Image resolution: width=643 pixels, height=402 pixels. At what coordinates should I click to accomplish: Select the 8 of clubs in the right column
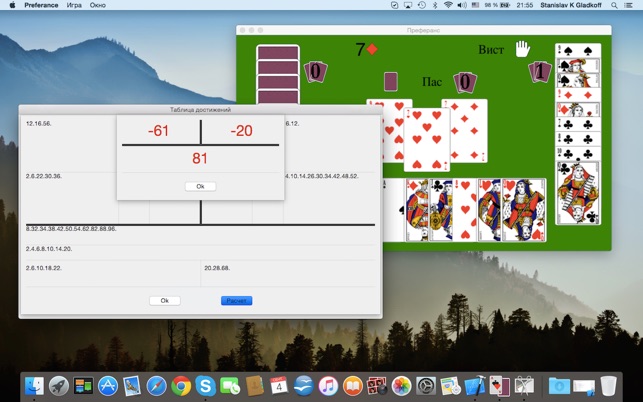(x=578, y=139)
